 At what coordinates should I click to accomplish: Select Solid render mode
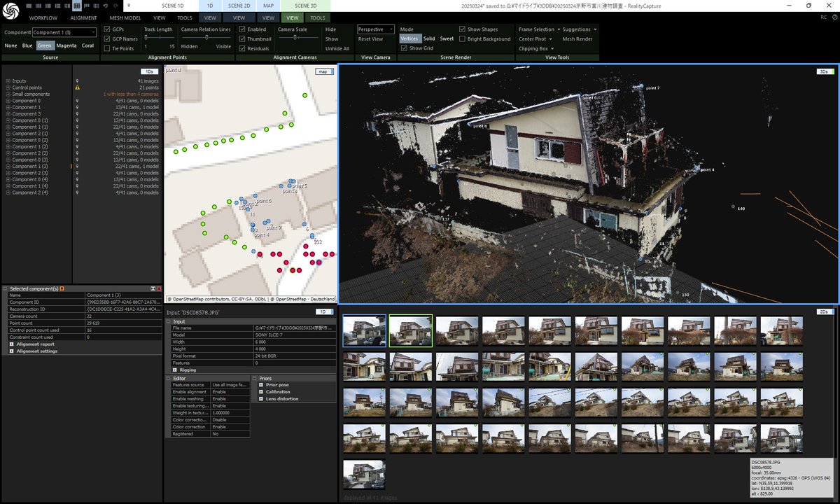click(x=429, y=38)
